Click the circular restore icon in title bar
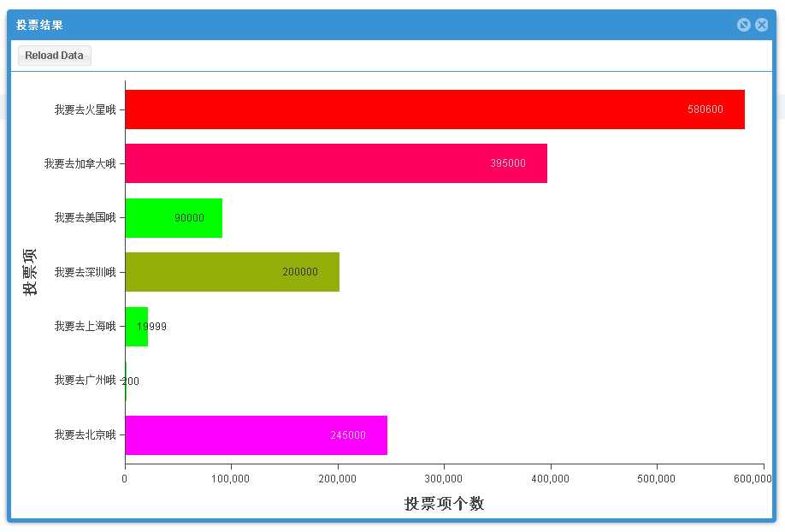The width and height of the screenshot is (785, 532). (743, 25)
